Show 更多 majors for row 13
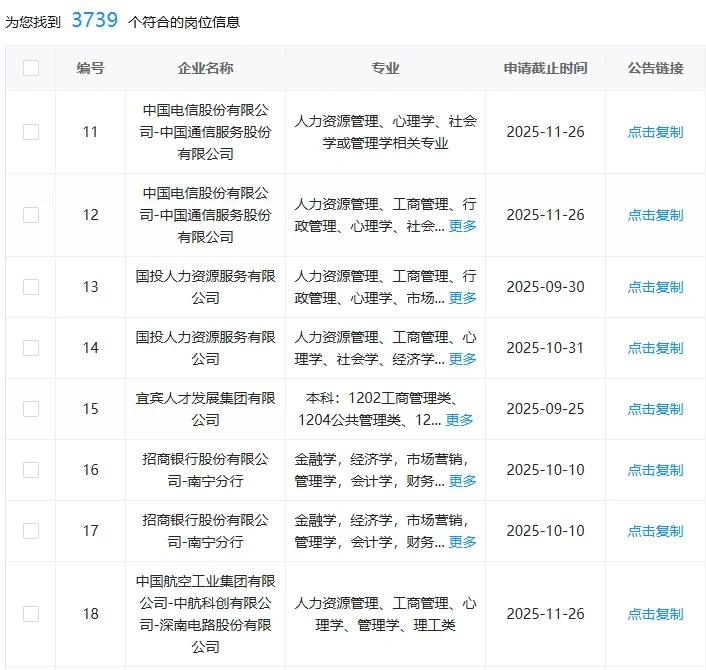This screenshot has width=706, height=670. 462,298
